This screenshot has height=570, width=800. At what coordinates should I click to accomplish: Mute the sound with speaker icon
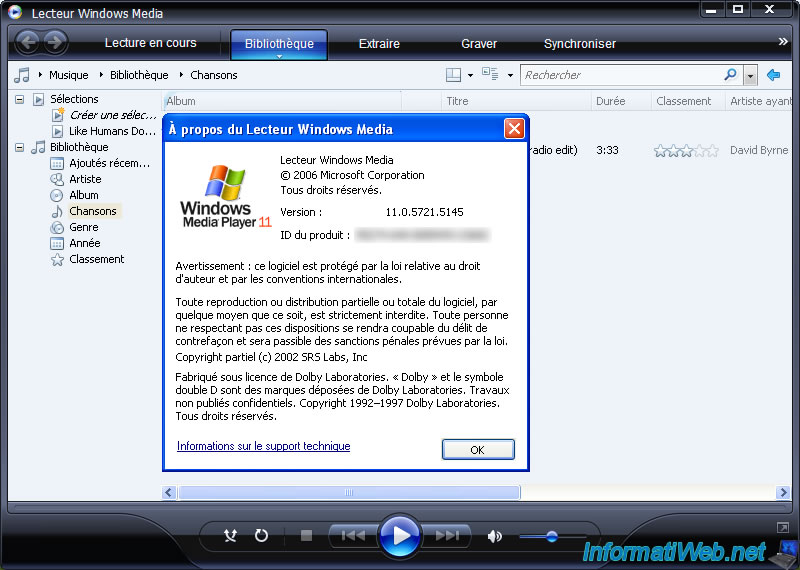[x=494, y=536]
